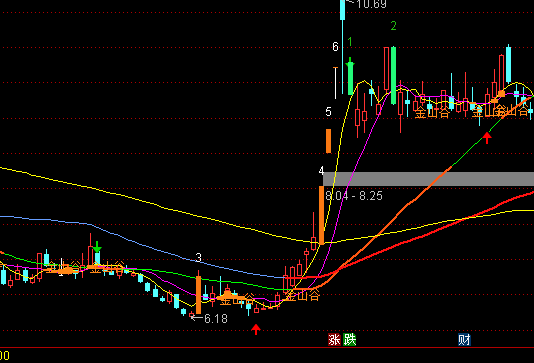The image size is (534, 363).
Task: Click the gray 8.04 - 8.25 gap band
Action: [x=428, y=179]
